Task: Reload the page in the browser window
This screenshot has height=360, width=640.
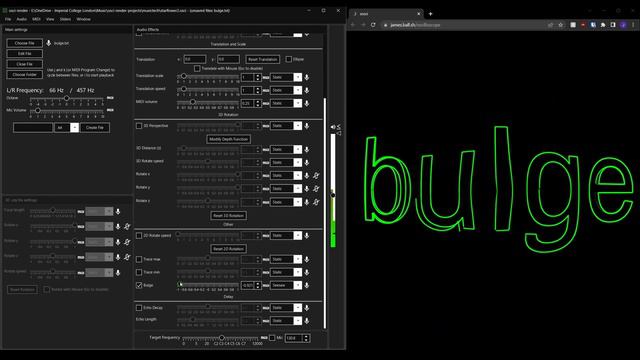Action: (373, 25)
